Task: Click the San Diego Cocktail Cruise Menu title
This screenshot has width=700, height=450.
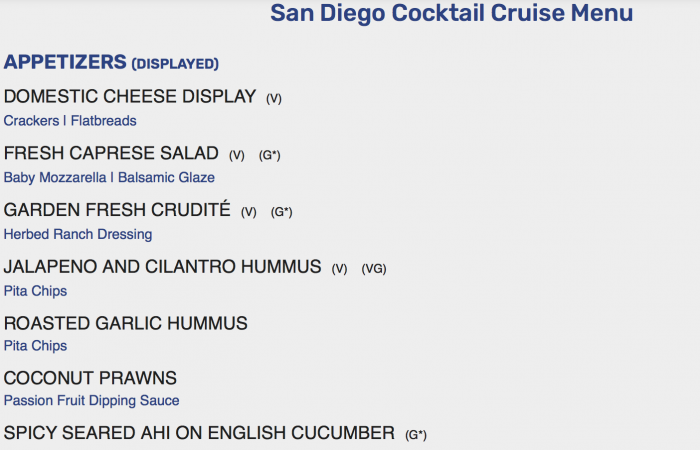Action: coord(451,13)
